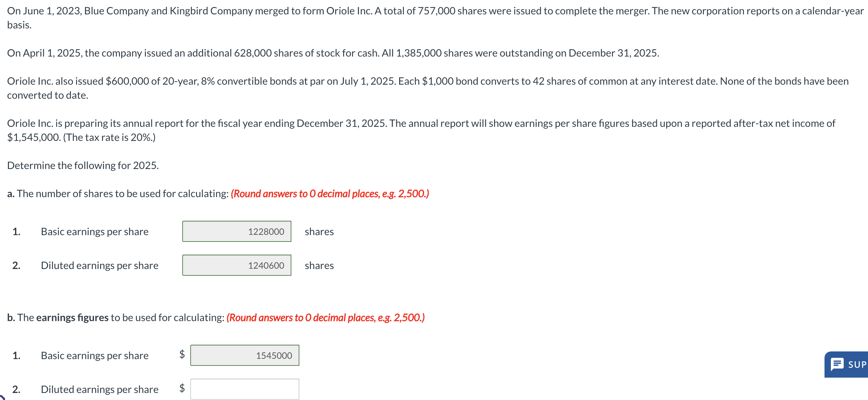Select the basic earnings per share shares field
Image resolution: width=868 pixels, height=400 pixels.
pos(237,231)
